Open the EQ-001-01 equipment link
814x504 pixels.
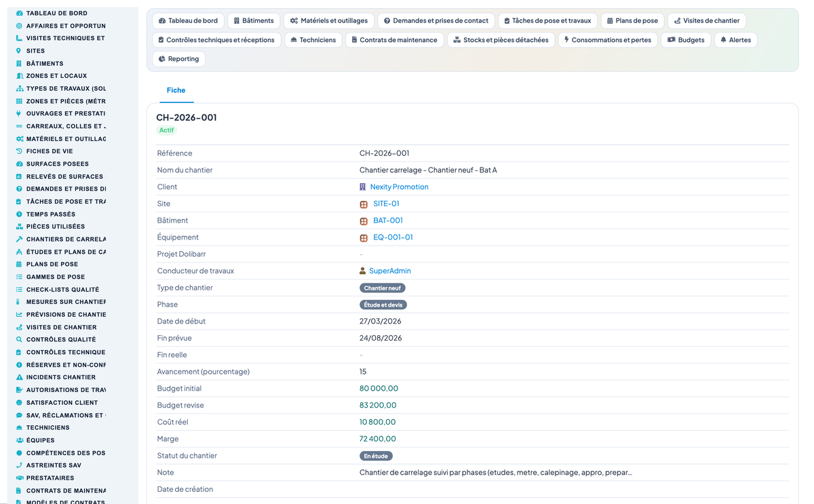[x=393, y=237]
